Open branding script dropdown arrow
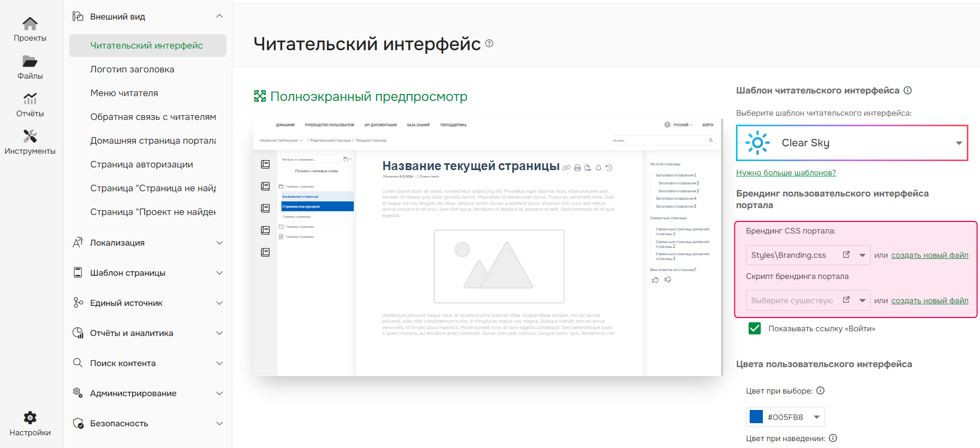Viewport: 980px width, 448px height. pos(863,301)
